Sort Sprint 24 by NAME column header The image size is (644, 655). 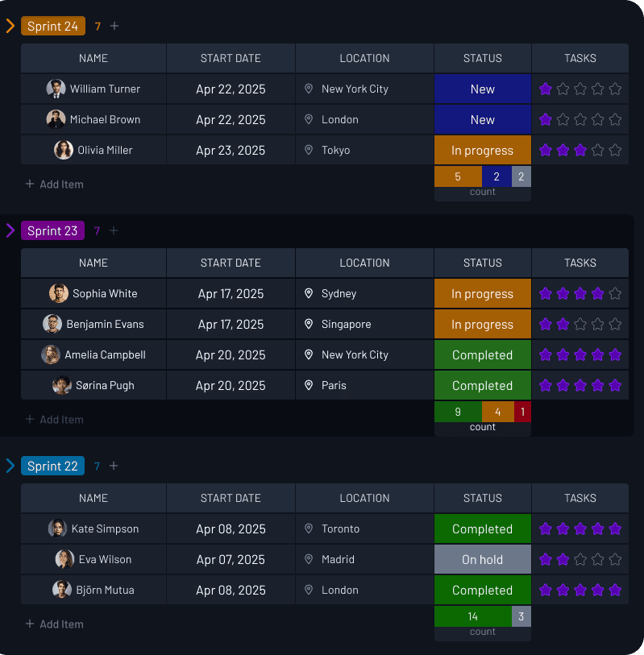[x=93, y=58]
